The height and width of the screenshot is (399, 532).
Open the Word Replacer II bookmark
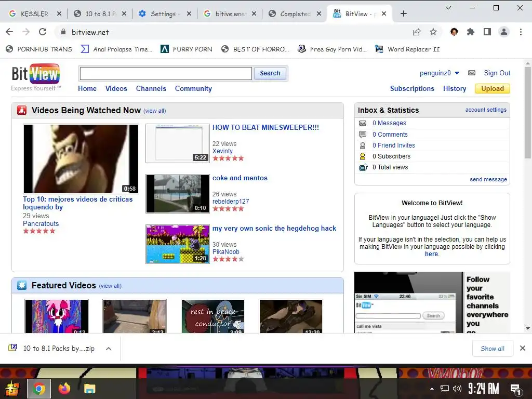(x=407, y=49)
